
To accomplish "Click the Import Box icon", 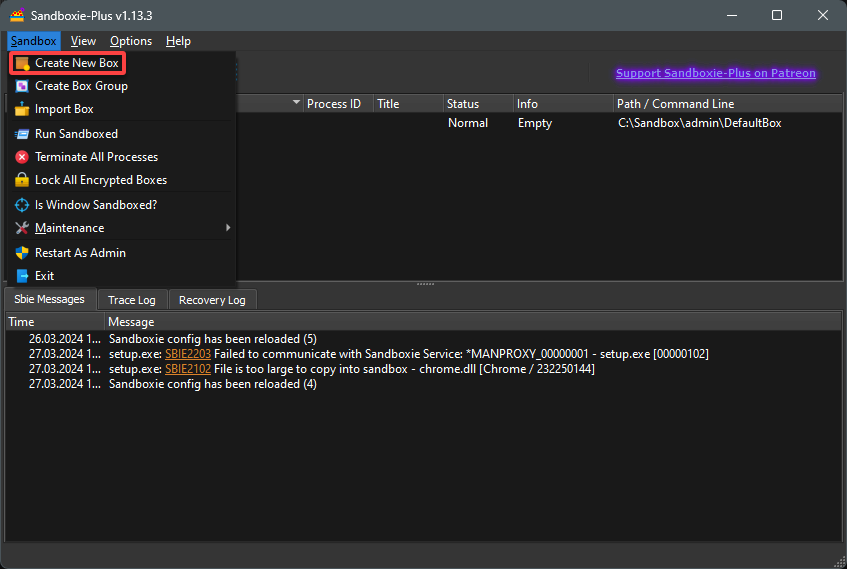I will point(22,109).
